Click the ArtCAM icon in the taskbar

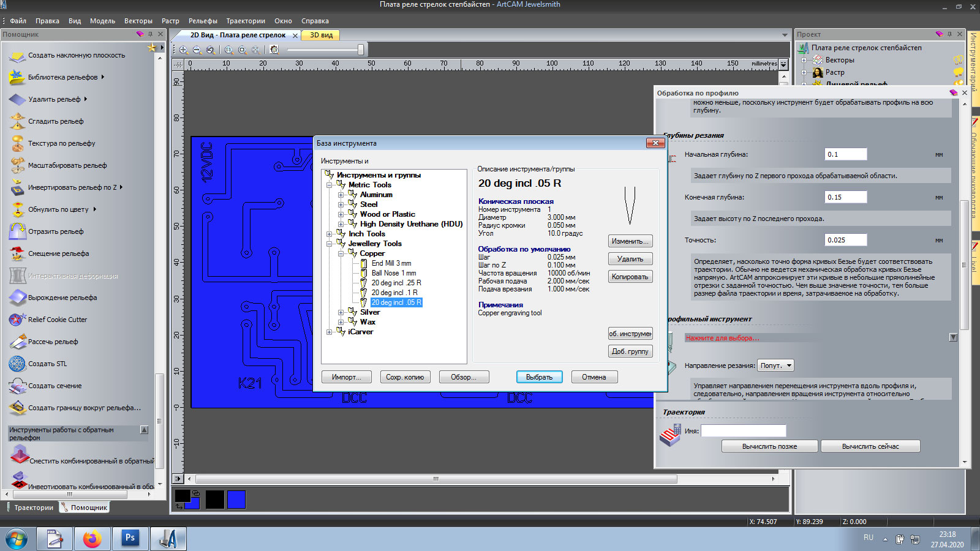[168, 539]
